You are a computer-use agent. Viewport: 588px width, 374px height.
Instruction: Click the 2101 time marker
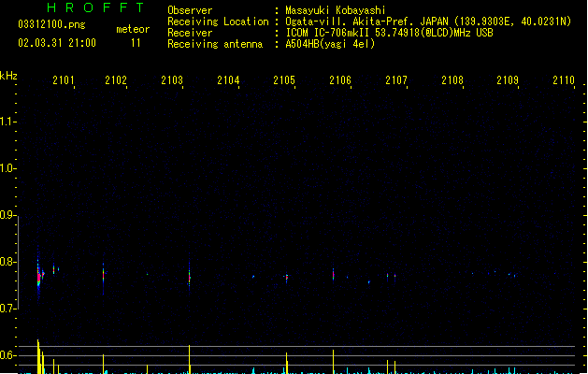pyautogui.click(x=64, y=80)
